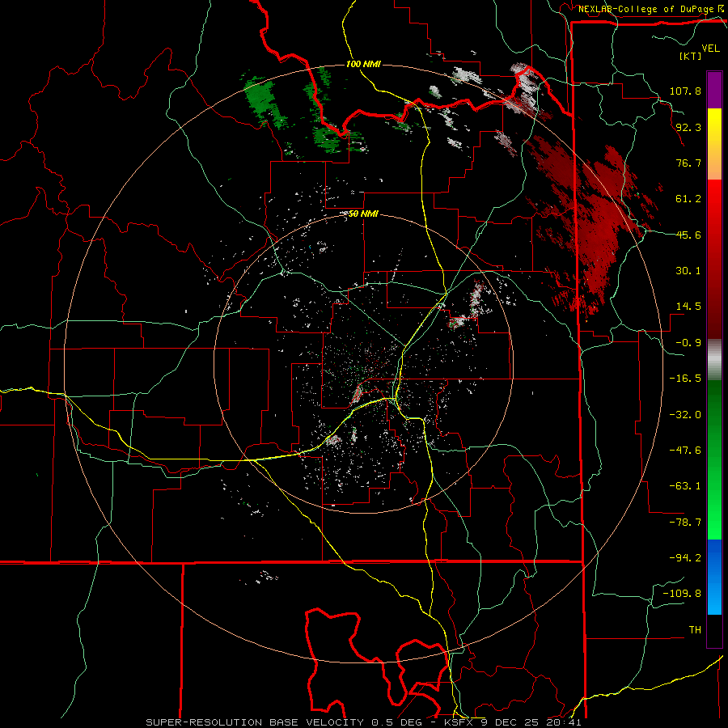The image size is (728, 728).
Task: Pick the purple segment of the color bar
Action: coord(714,90)
